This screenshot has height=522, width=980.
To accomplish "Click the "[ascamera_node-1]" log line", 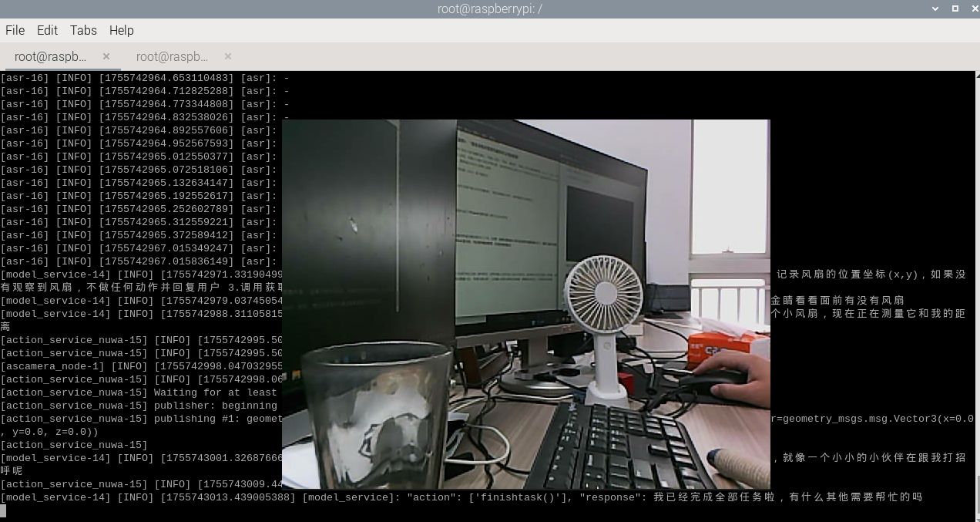I will coord(141,366).
